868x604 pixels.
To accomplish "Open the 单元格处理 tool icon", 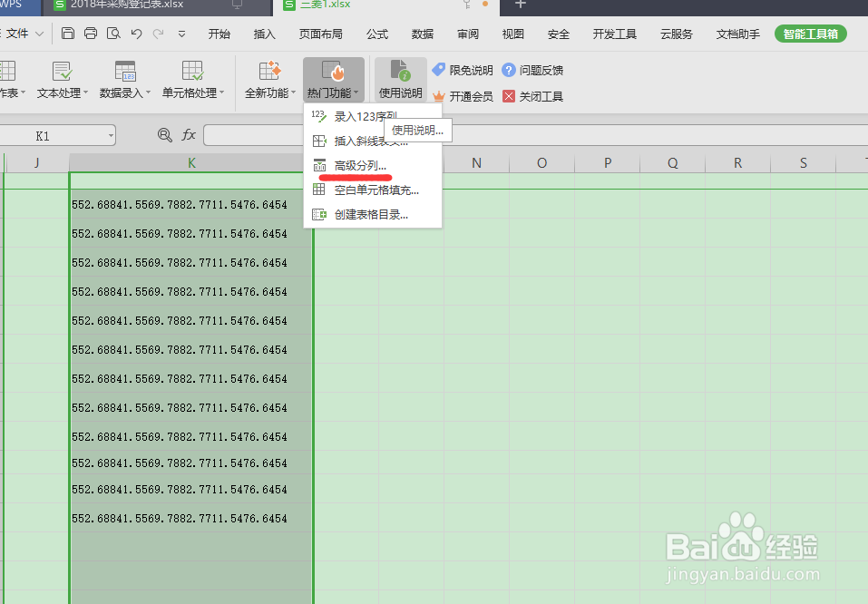I will pos(192,72).
